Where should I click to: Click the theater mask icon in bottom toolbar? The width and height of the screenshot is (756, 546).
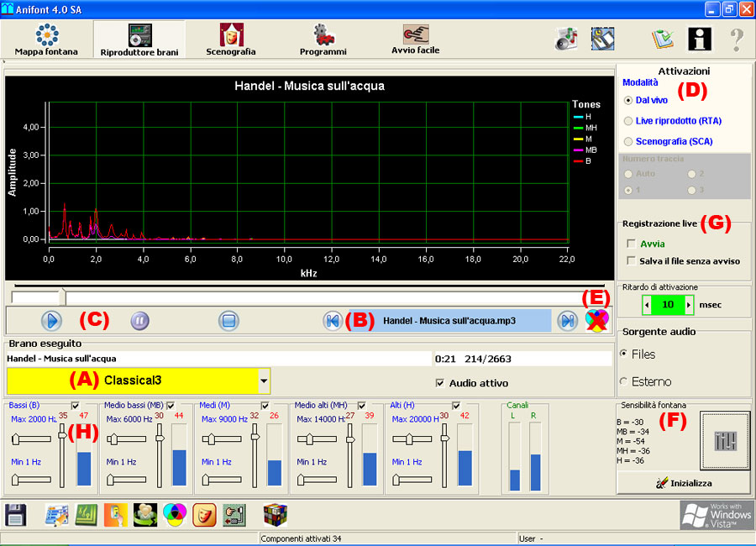204,515
